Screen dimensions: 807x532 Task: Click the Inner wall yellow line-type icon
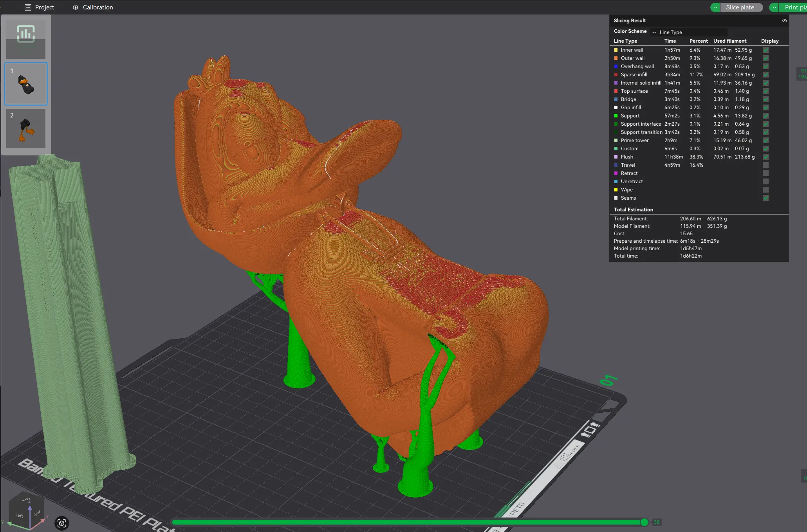[x=616, y=50]
